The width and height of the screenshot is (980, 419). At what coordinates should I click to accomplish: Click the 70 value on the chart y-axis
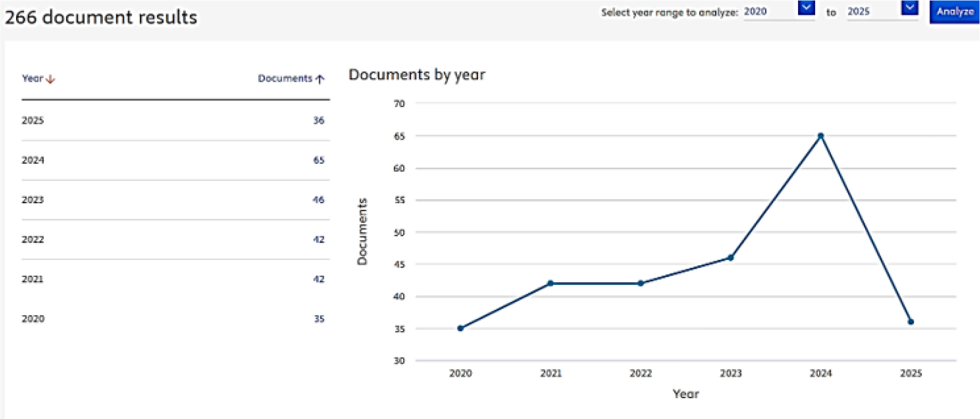[x=399, y=103]
